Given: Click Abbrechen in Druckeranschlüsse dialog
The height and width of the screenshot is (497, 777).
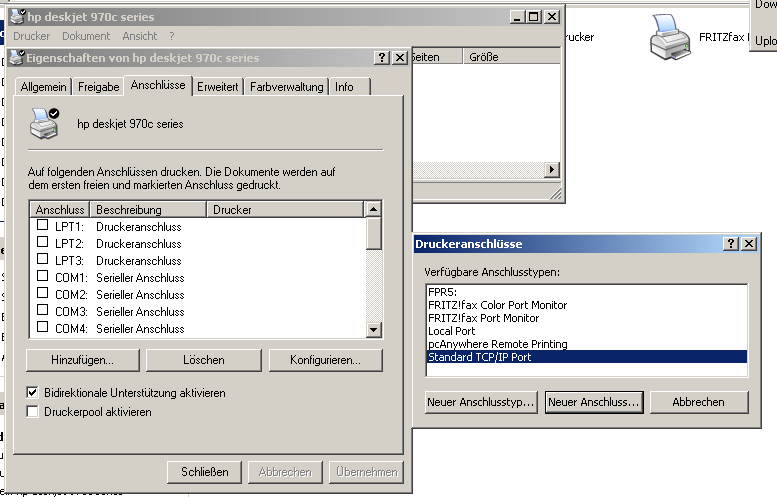Looking at the screenshot, I should [699, 402].
